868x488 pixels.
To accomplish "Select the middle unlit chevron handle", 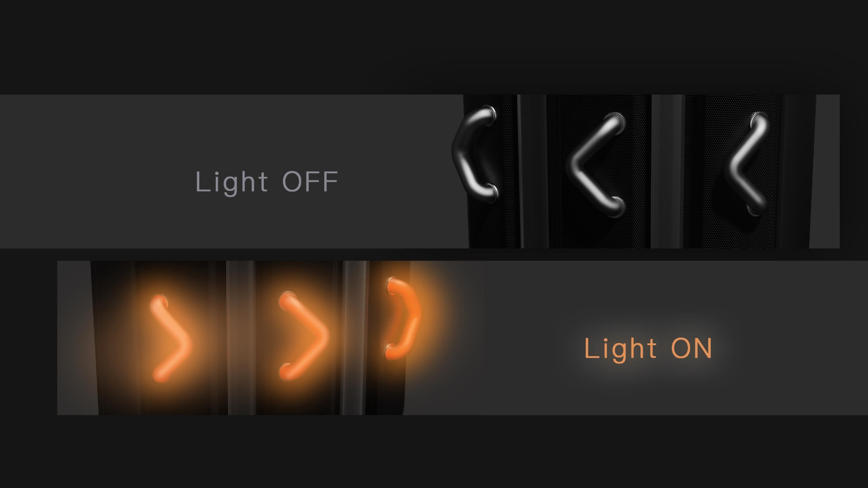I will pyautogui.click(x=596, y=165).
